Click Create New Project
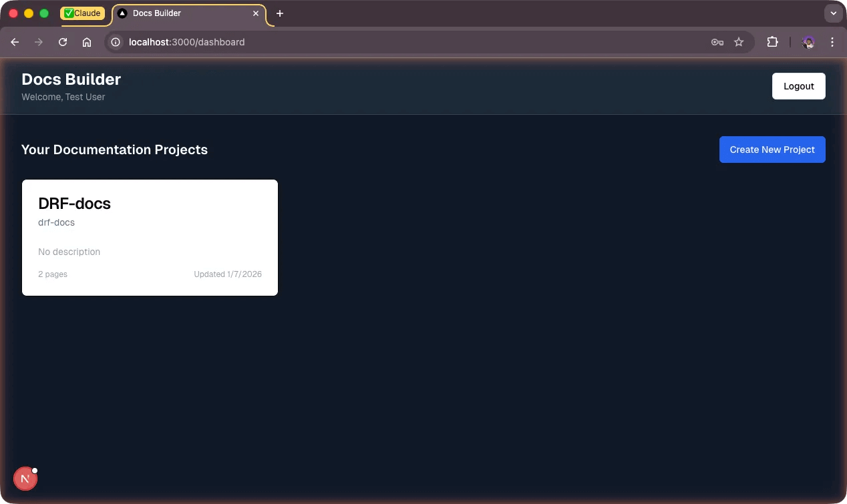 [x=772, y=150]
